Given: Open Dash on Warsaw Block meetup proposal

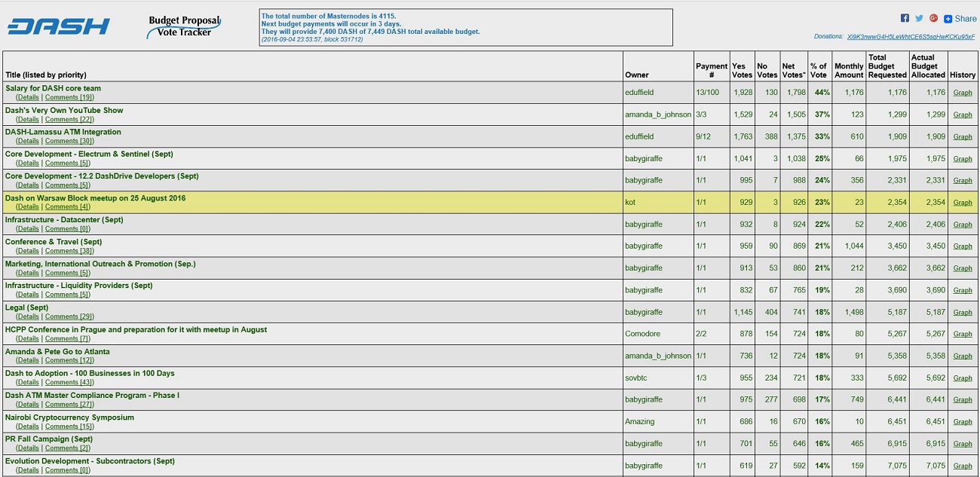Looking at the screenshot, I should [x=95, y=197].
